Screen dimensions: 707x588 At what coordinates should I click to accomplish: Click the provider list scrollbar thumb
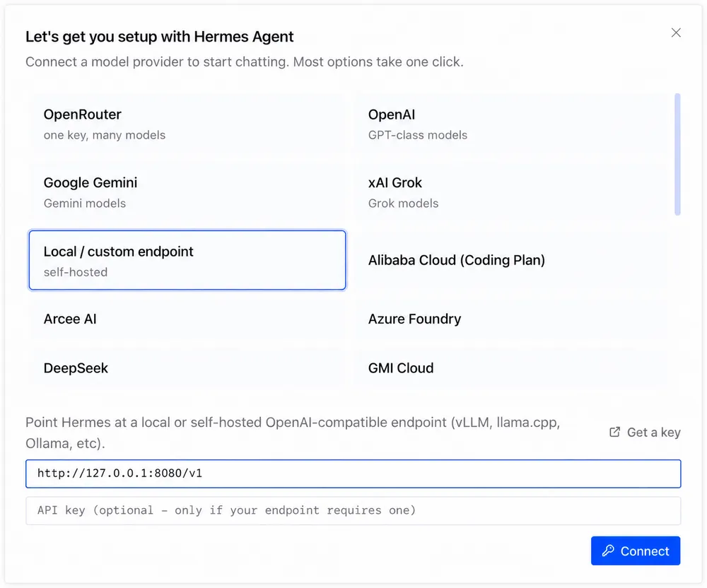coord(677,154)
